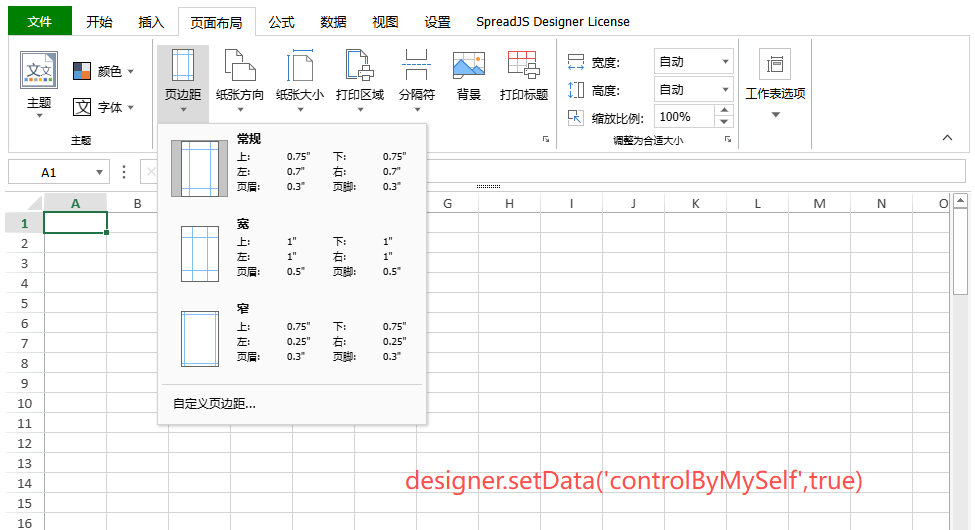Select all cells with corner button
Viewport: 975px width, 530px height.
(x=25, y=203)
